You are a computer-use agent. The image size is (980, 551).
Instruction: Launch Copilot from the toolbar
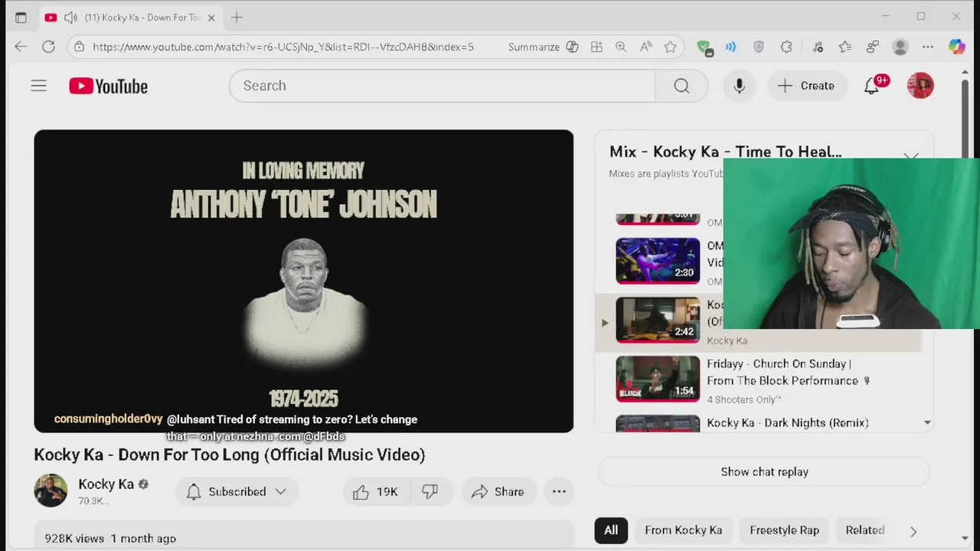point(957,47)
